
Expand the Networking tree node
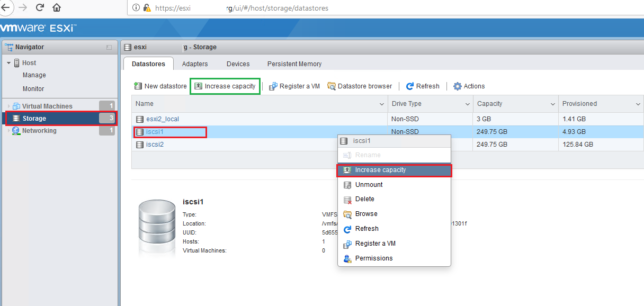8,131
